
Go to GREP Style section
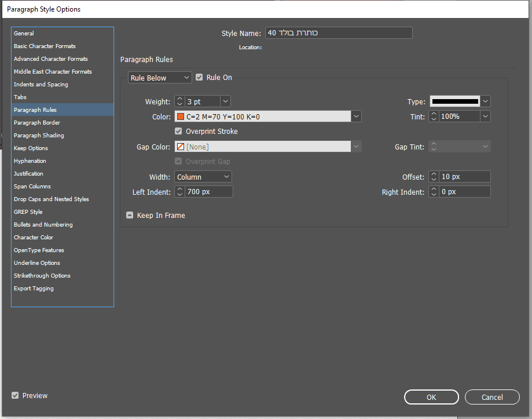[x=28, y=212]
